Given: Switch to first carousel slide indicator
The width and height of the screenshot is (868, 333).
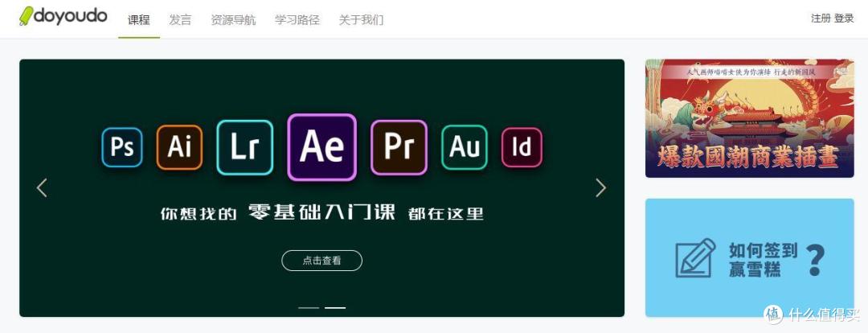Looking at the screenshot, I should tap(309, 307).
